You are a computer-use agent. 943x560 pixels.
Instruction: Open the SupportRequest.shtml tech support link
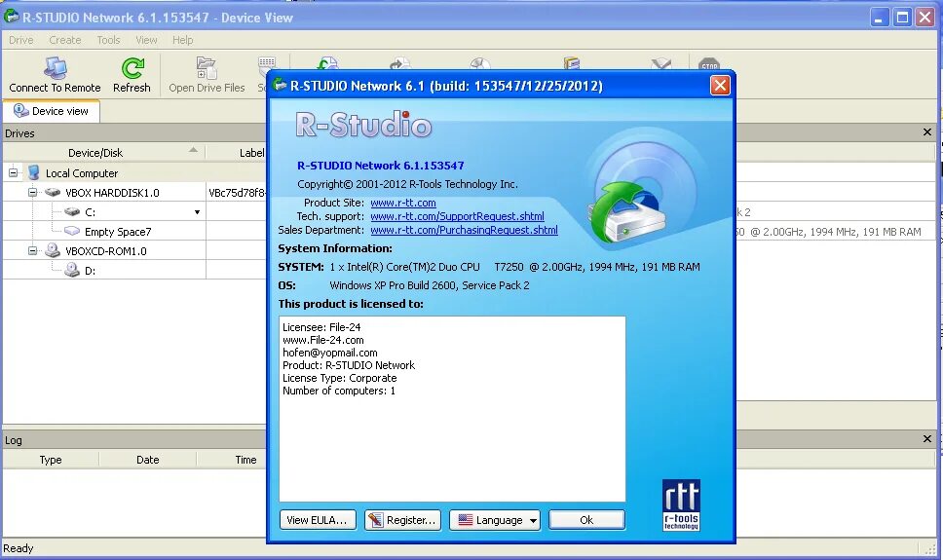457,216
